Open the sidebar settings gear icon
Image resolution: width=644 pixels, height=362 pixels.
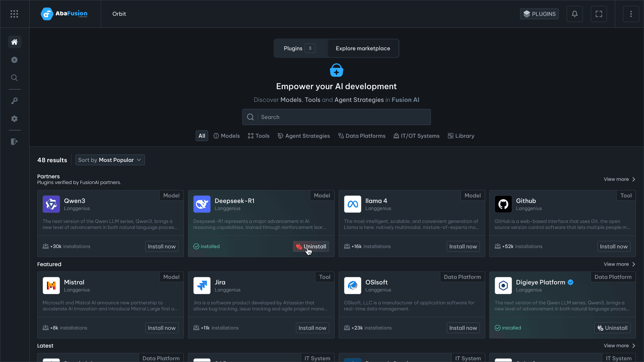coord(14,119)
